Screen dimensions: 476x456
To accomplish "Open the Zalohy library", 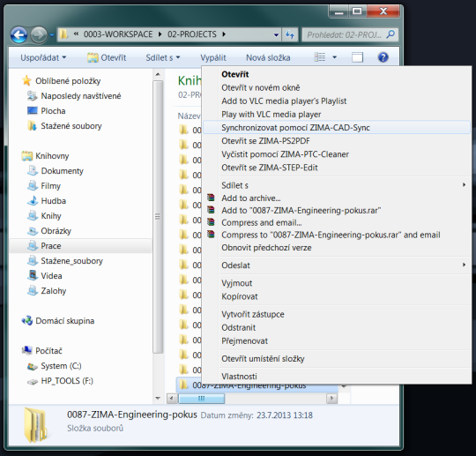I will (47, 291).
